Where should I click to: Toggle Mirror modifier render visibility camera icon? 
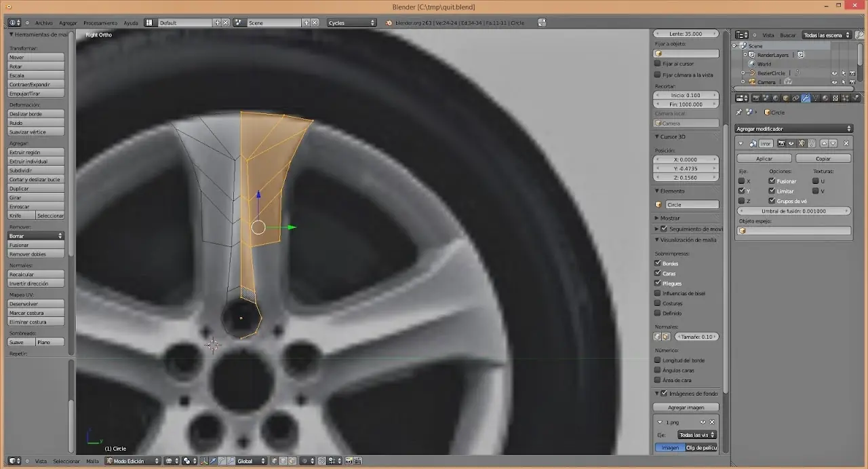point(781,143)
